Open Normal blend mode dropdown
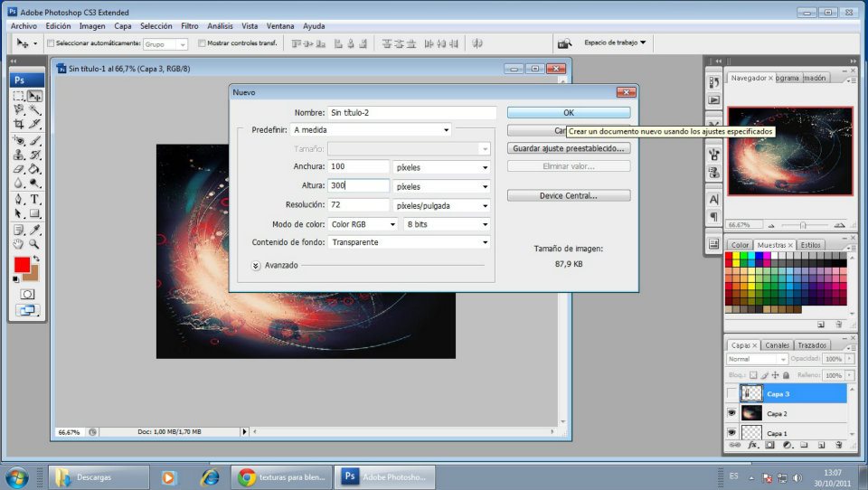The height and width of the screenshot is (490, 868). click(x=757, y=359)
